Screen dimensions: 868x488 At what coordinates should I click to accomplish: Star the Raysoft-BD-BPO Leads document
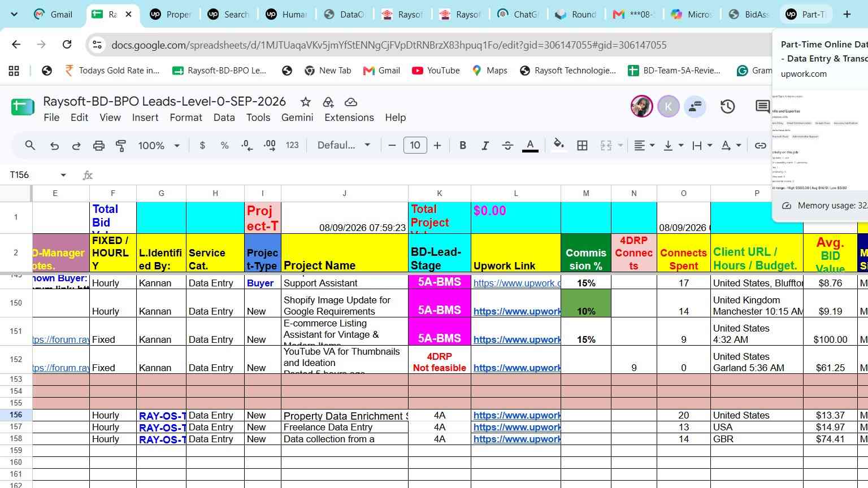(x=306, y=102)
